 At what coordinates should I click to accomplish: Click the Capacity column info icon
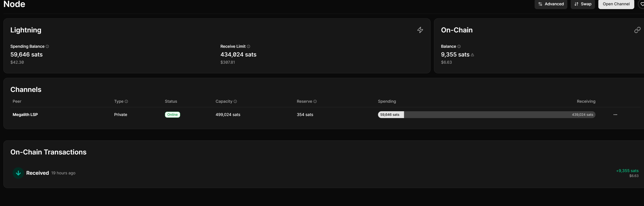click(235, 102)
